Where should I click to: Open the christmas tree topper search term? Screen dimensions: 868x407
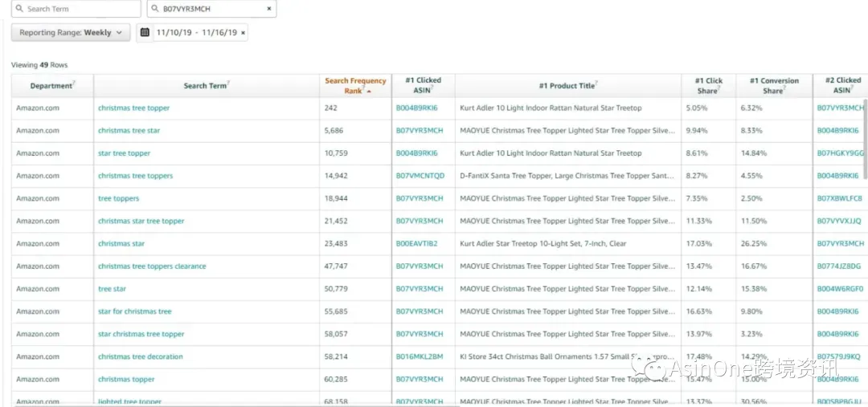(x=134, y=108)
